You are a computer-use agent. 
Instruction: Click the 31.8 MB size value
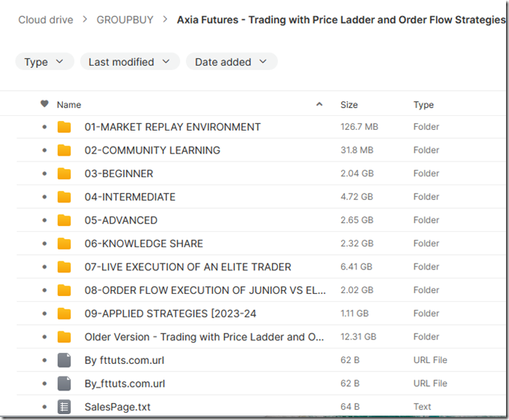click(x=357, y=150)
